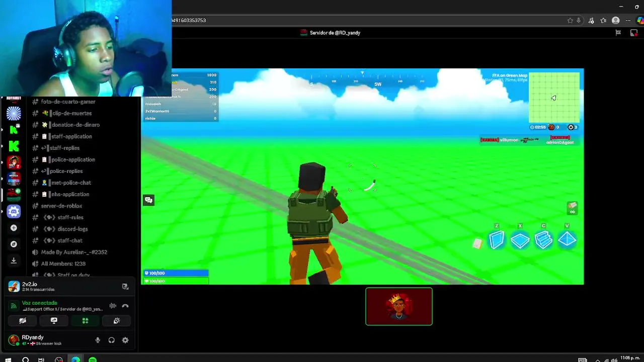Click the microphone icon in address bar
Image resolution: width=644 pixels, height=362 pixels.
pos(579,21)
